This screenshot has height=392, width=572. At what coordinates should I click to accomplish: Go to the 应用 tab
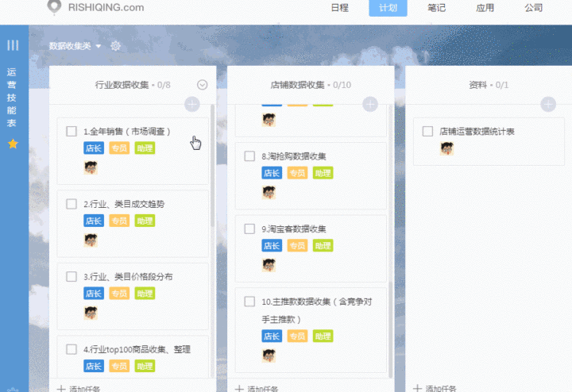point(485,8)
